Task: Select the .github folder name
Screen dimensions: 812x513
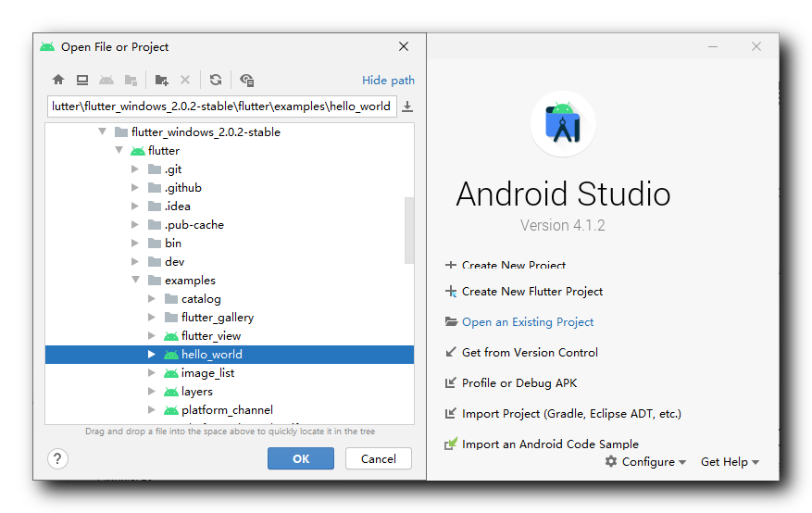Action: tap(182, 188)
